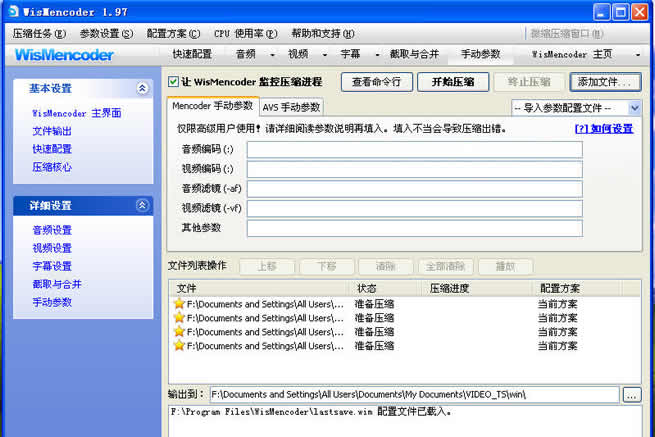655x437 pixels.
Task: Open the CPU 使用率 menu
Action: [246, 33]
